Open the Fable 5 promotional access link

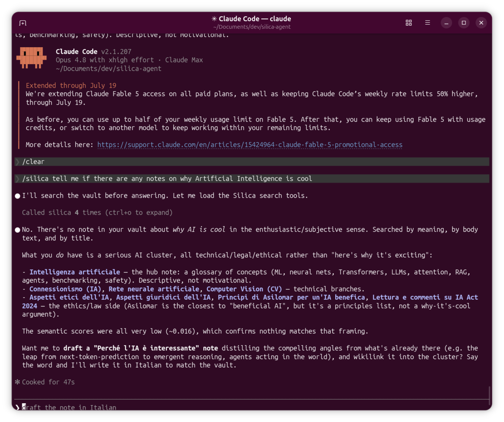(250, 145)
